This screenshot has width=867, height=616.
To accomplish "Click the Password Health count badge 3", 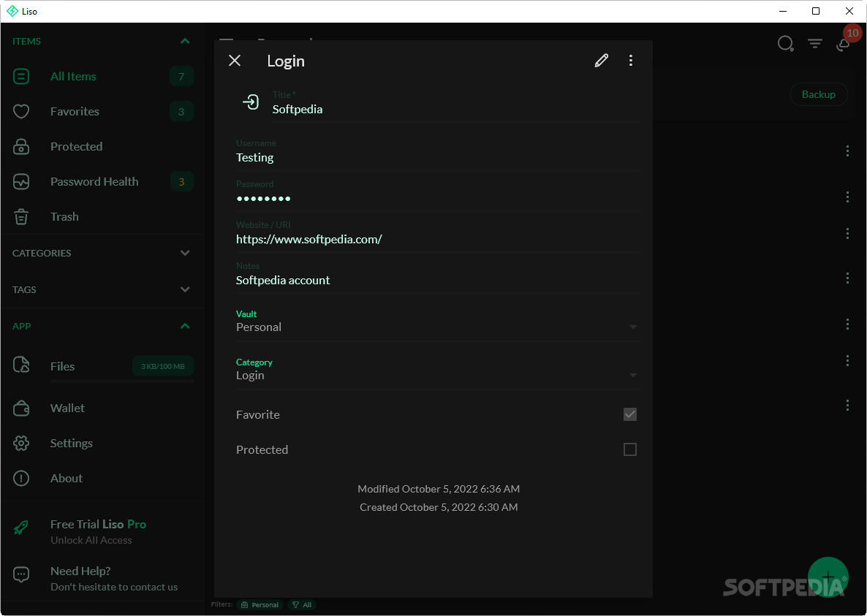I will click(x=181, y=182).
